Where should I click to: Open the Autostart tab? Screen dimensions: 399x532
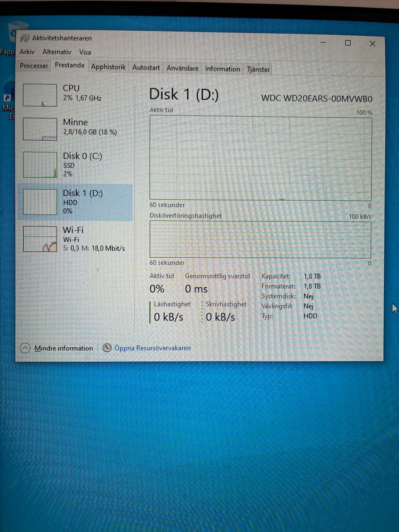coord(146,67)
